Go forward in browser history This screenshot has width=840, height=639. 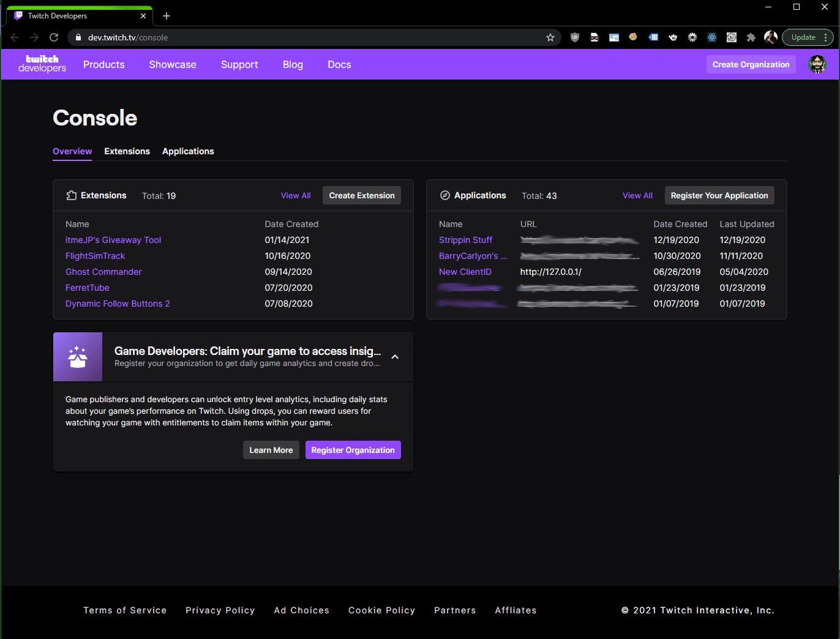click(34, 37)
